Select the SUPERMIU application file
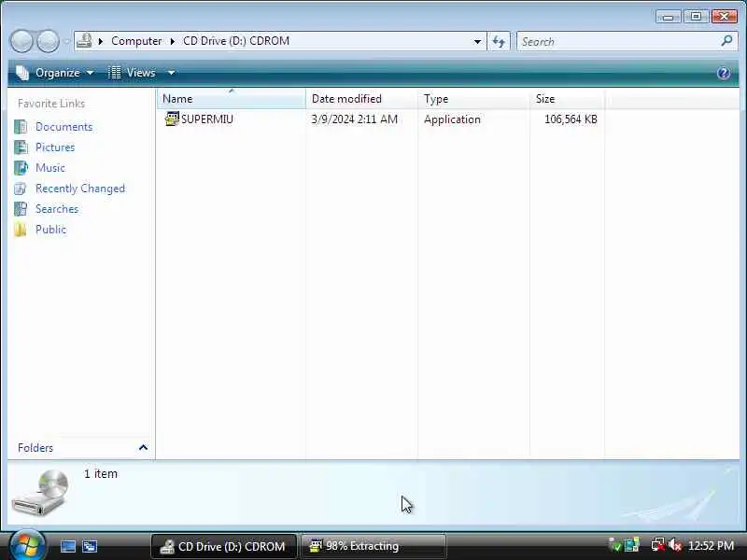747x560 pixels. tap(206, 119)
